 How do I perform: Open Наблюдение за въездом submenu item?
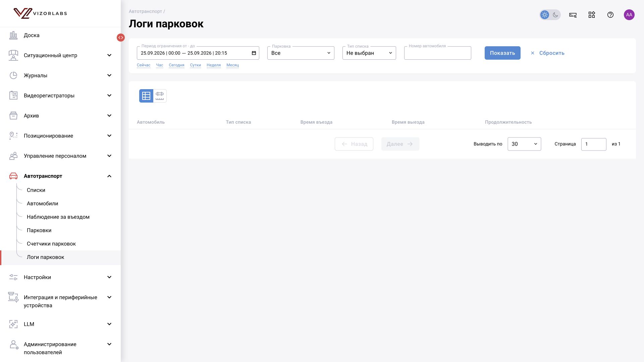(58, 217)
